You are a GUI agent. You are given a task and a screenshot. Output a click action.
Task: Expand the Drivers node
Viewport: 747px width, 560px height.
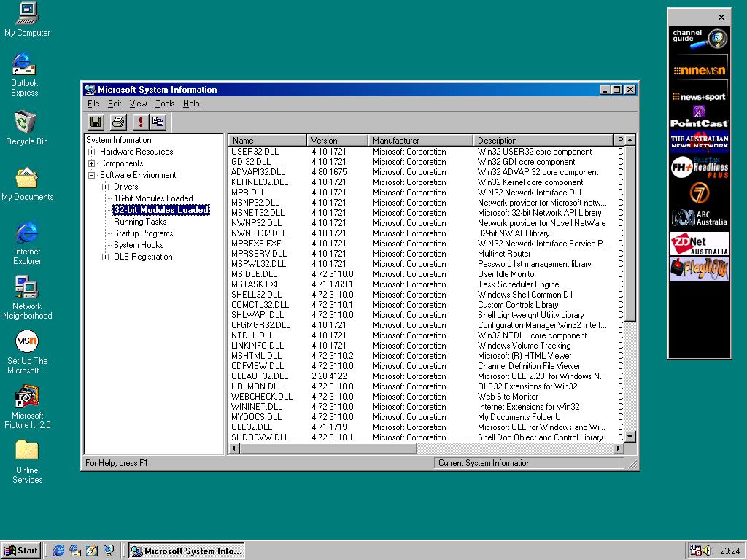105,187
